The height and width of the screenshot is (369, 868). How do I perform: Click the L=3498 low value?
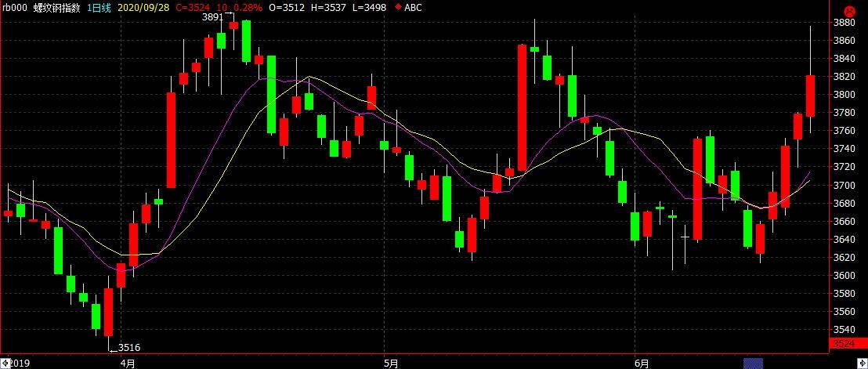[368, 8]
